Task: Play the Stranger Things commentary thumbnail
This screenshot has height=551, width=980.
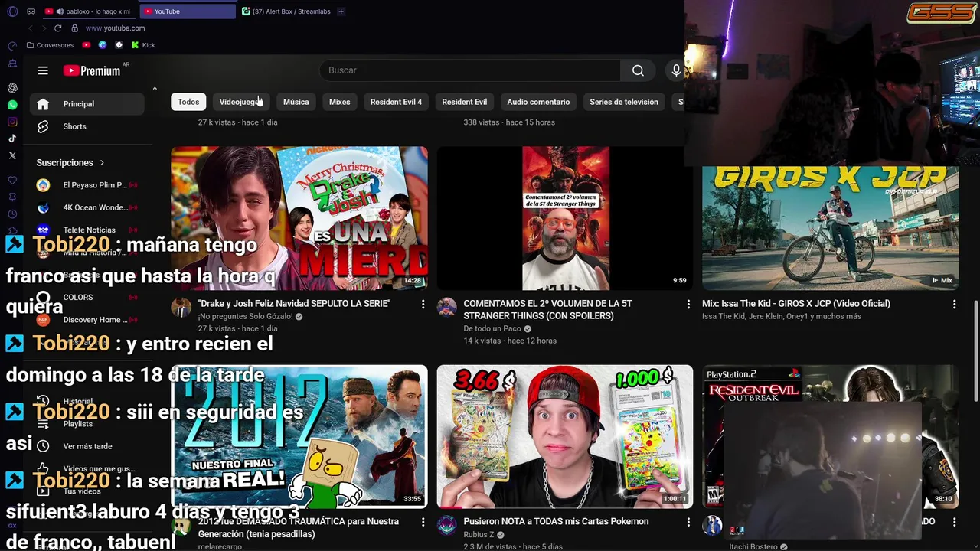Action: 565,219
